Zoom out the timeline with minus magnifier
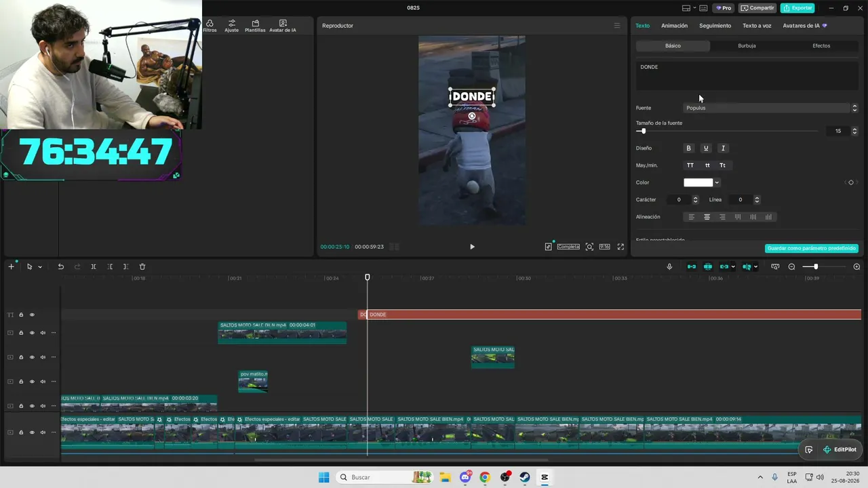This screenshot has width=868, height=488. pos(791,267)
